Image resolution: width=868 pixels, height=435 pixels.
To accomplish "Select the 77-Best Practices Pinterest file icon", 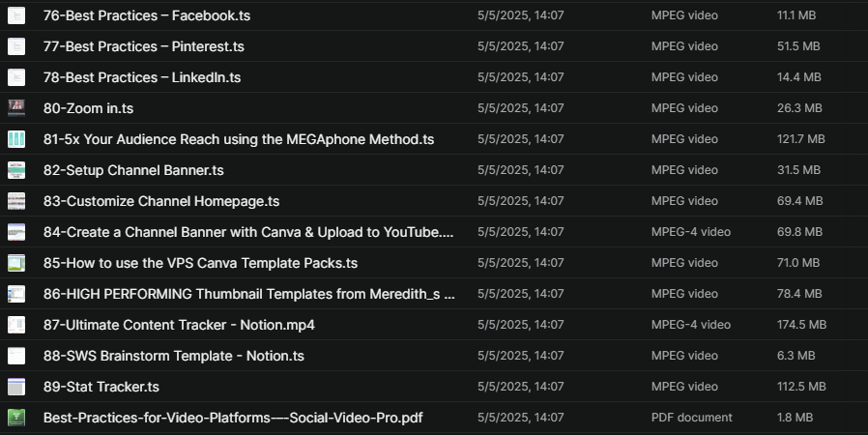I will point(16,46).
